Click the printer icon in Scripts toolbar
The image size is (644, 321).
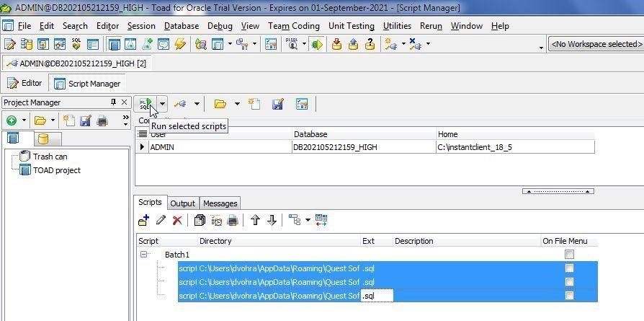click(233, 220)
